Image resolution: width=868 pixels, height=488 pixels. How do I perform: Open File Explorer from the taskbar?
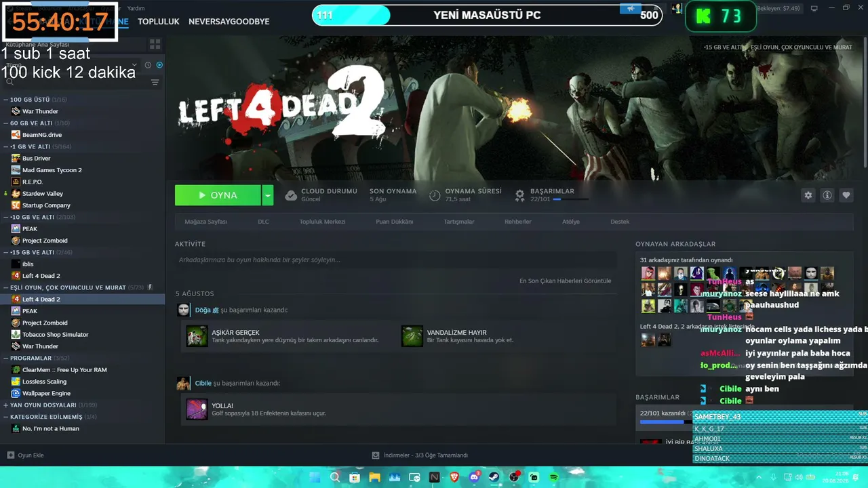click(374, 477)
